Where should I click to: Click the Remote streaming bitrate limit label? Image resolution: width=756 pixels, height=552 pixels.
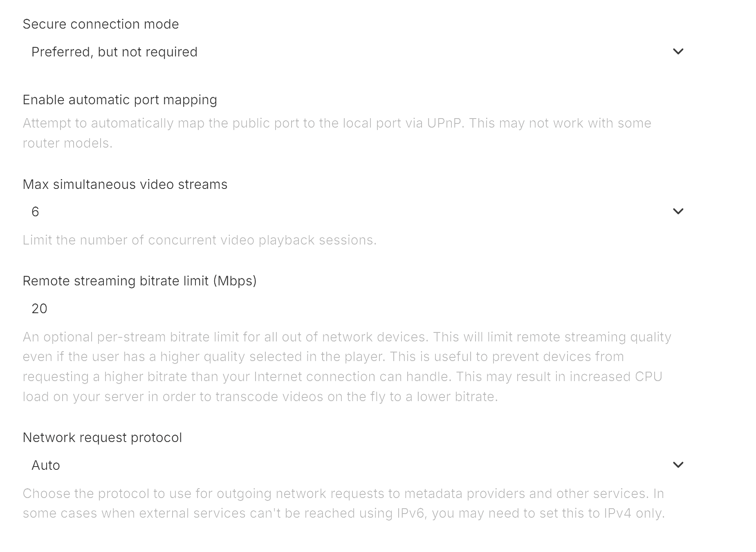coord(140,281)
